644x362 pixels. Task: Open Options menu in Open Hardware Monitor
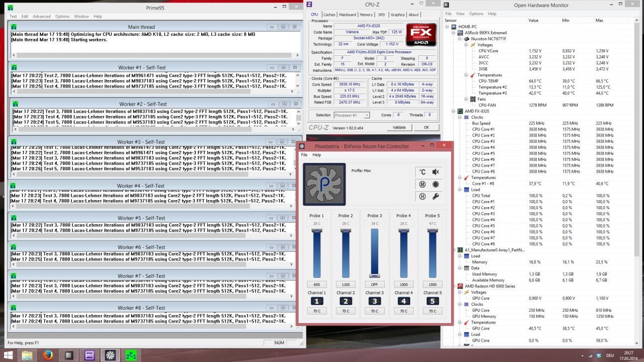[x=476, y=13]
